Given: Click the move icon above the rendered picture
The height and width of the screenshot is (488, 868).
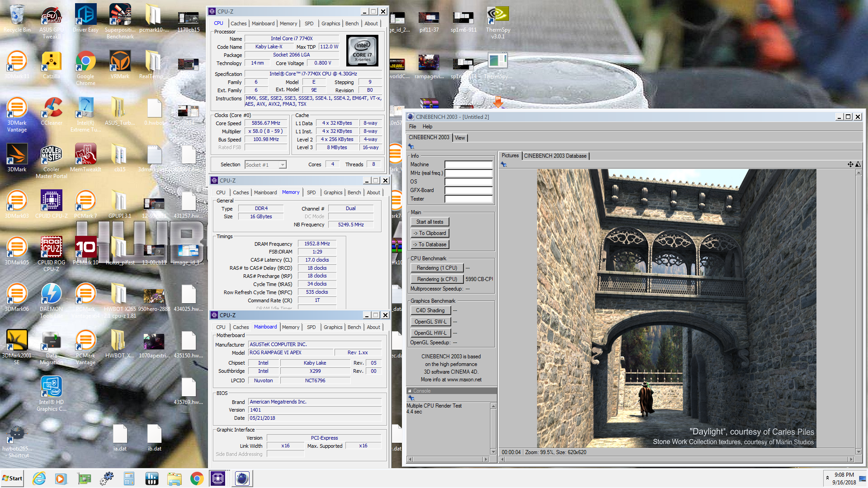Looking at the screenshot, I should [x=850, y=164].
